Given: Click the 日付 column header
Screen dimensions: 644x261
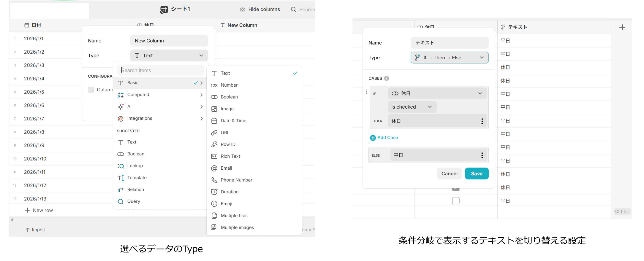Looking at the screenshot, I should [x=71, y=25].
